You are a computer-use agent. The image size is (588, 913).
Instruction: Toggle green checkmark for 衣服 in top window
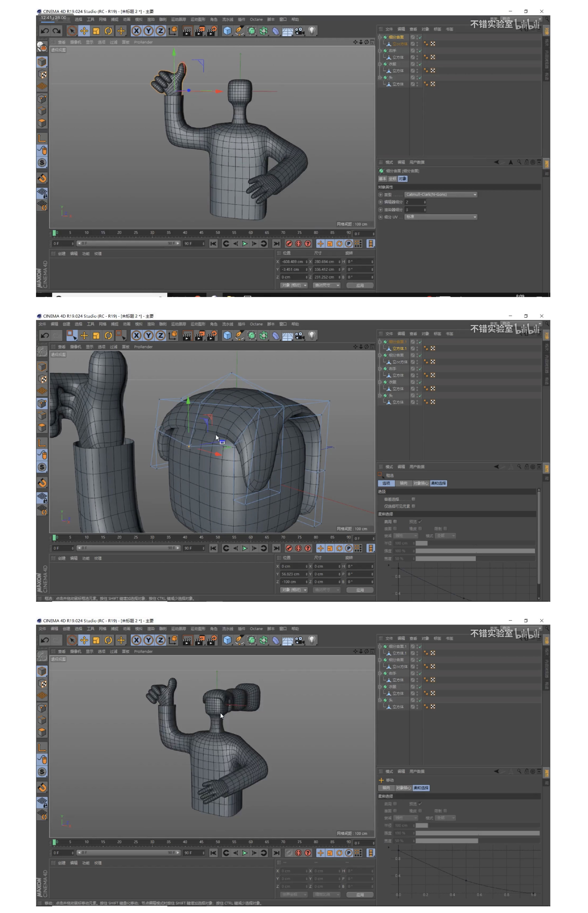pyautogui.click(x=420, y=64)
